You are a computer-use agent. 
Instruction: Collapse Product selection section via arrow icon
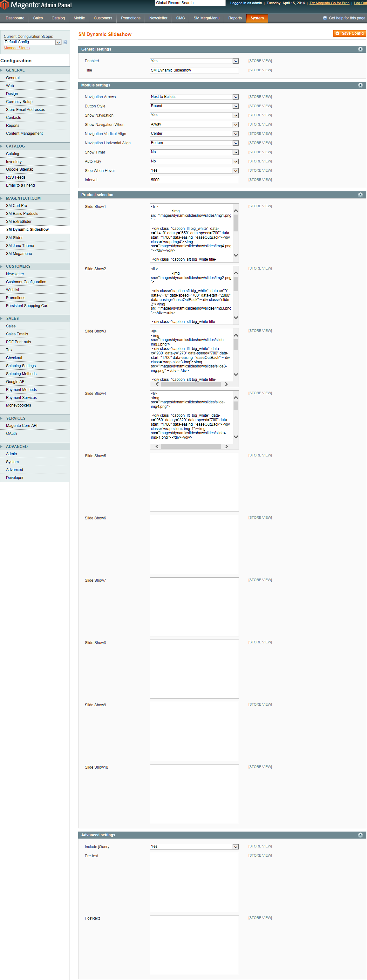[360, 195]
